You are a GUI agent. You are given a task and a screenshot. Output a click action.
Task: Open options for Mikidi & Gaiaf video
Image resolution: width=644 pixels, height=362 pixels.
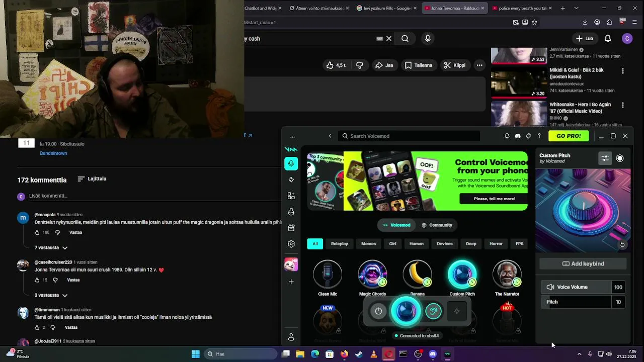tap(623, 71)
